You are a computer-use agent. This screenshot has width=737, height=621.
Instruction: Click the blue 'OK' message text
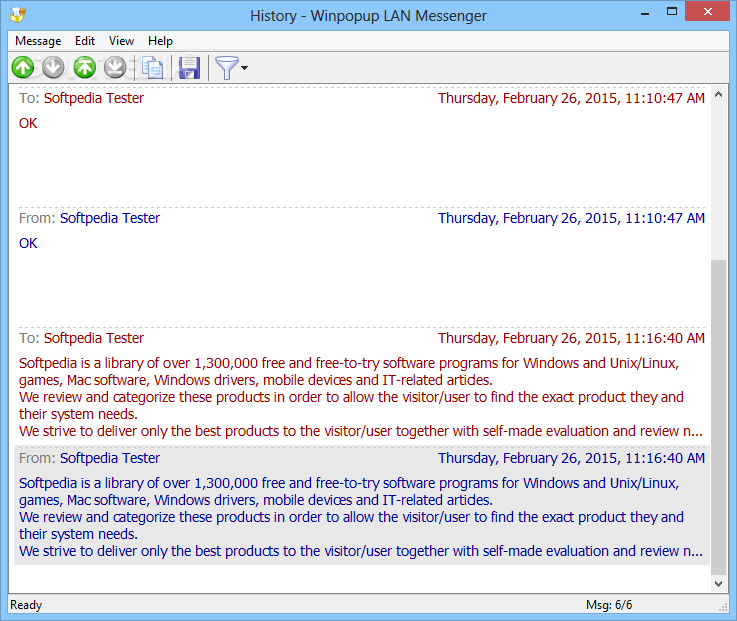tap(28, 243)
